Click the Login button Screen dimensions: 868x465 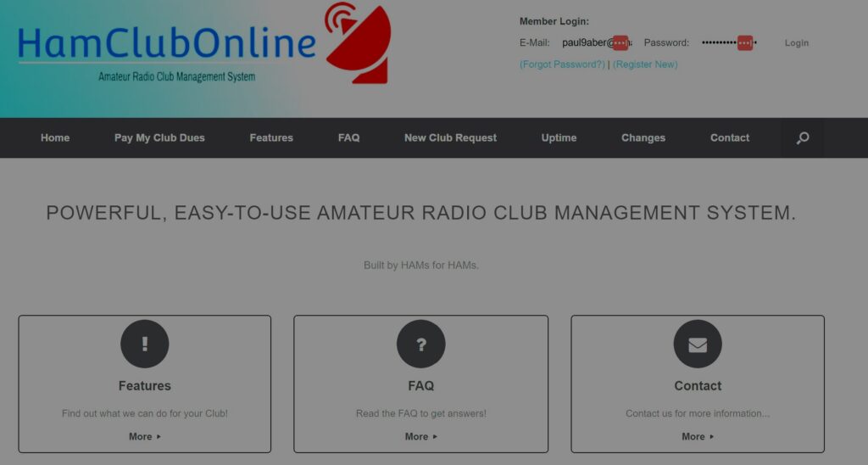797,42
